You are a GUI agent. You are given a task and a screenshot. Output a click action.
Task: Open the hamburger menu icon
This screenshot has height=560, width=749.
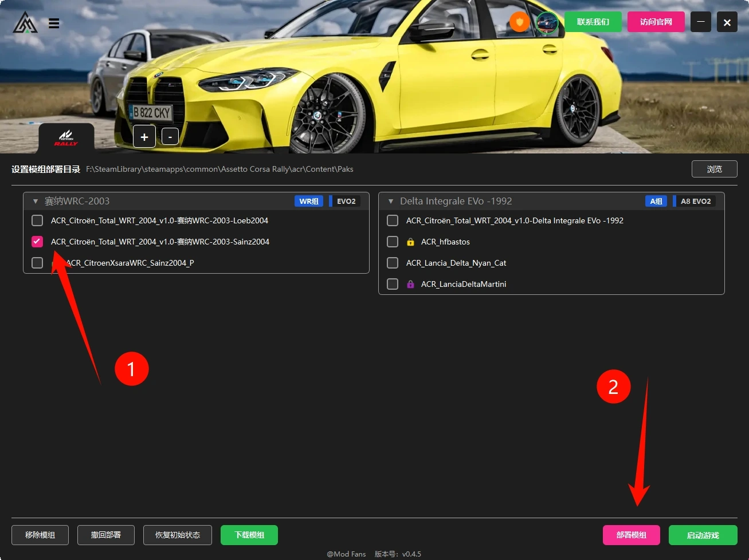coord(54,23)
